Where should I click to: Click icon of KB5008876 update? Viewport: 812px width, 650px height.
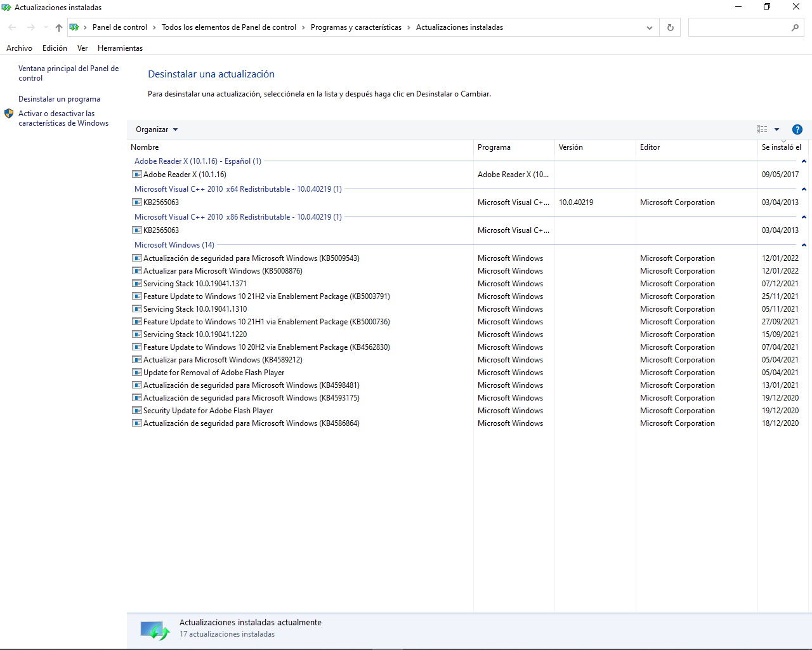point(136,271)
